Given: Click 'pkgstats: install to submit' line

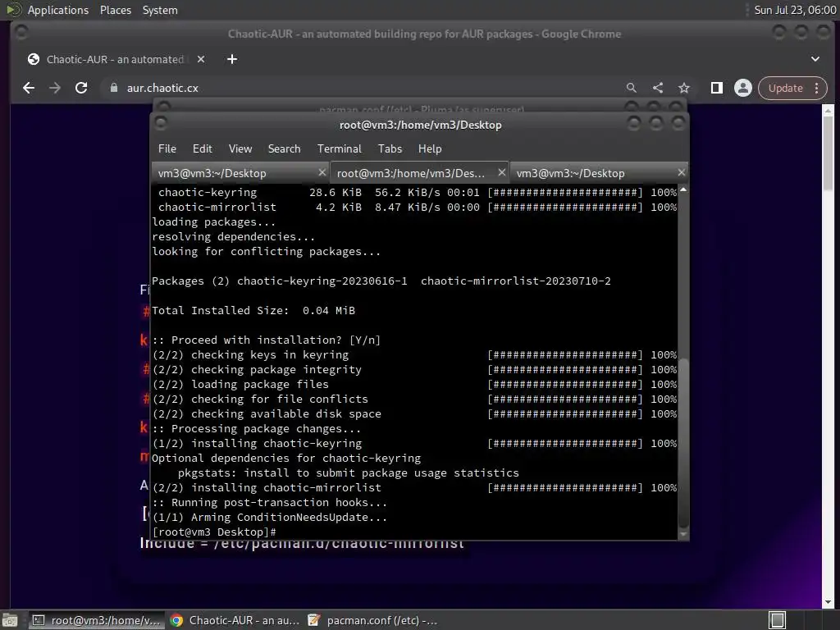Looking at the screenshot, I should [348, 473].
